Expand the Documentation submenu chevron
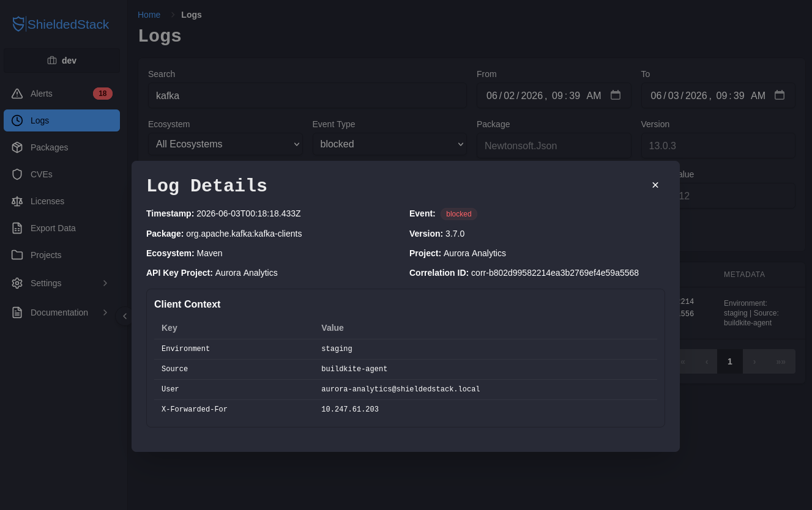The width and height of the screenshot is (812, 510). tap(105, 312)
